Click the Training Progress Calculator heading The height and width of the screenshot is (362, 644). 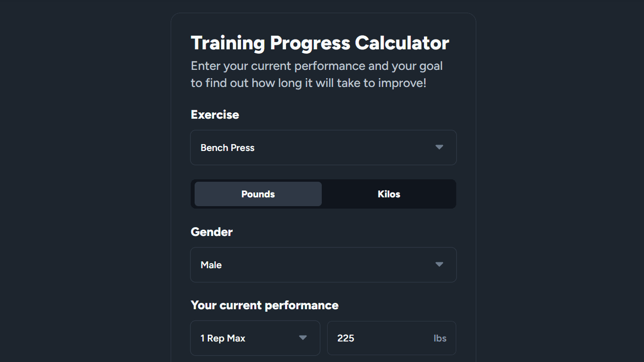320,43
